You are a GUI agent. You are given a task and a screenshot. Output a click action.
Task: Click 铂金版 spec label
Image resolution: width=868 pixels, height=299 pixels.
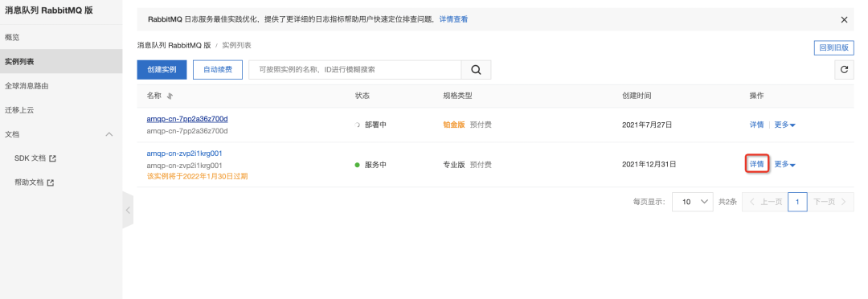[x=454, y=125]
